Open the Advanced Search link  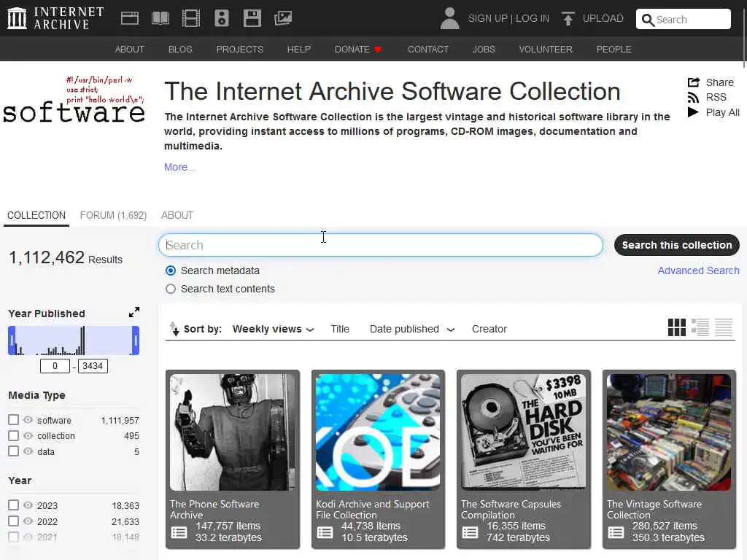(x=698, y=271)
